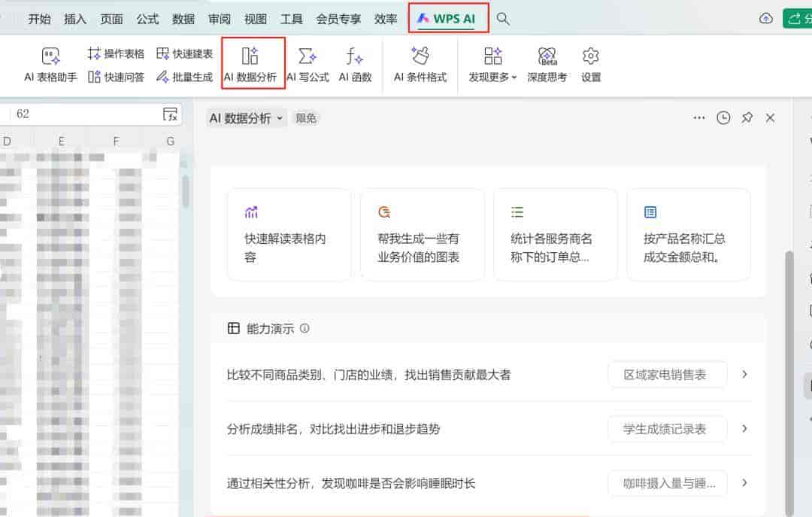Select demo 通过相关性分析,发现咖啡是否会影响睡眠时长
The width and height of the screenshot is (812, 517).
(x=351, y=484)
